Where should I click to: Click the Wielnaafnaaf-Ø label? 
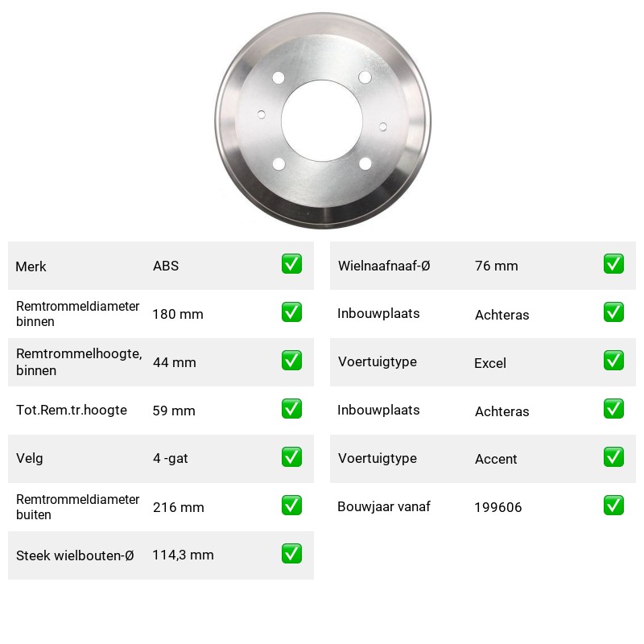pyautogui.click(x=384, y=266)
